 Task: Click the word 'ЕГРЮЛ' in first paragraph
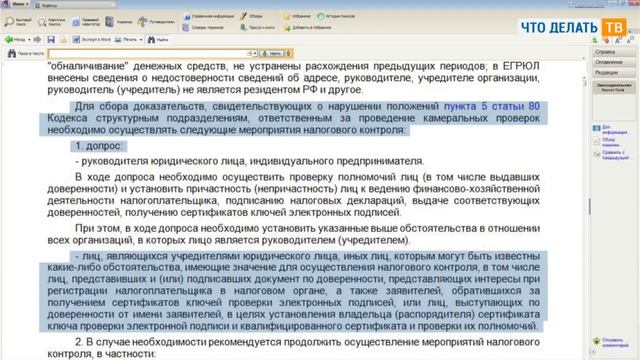521,66
